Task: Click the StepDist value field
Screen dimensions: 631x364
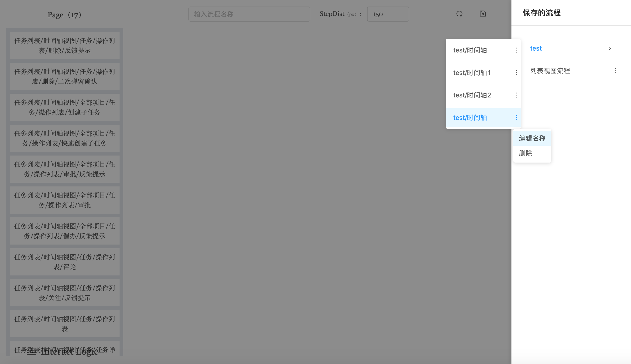Action: (388, 14)
